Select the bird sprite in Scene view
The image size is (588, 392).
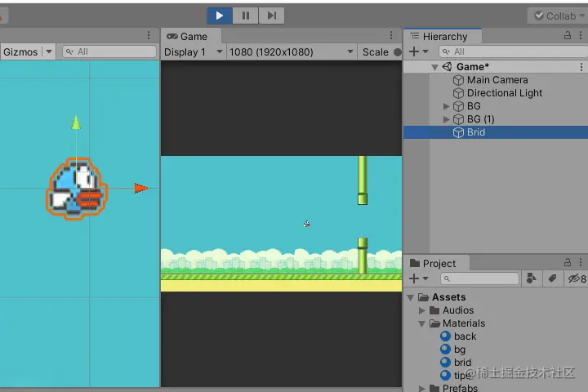pyautogui.click(x=77, y=189)
